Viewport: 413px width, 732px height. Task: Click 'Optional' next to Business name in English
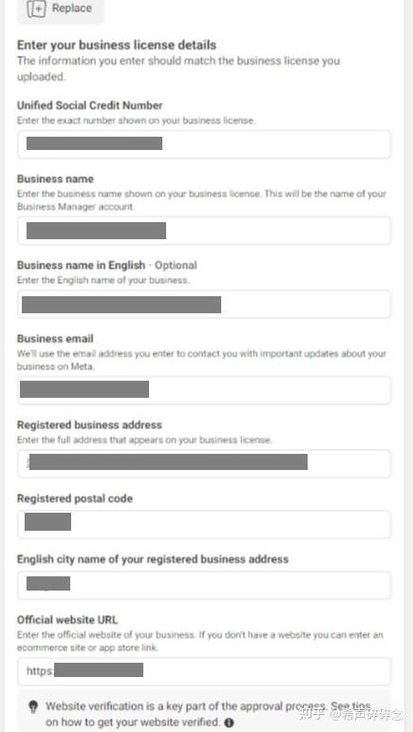point(176,265)
